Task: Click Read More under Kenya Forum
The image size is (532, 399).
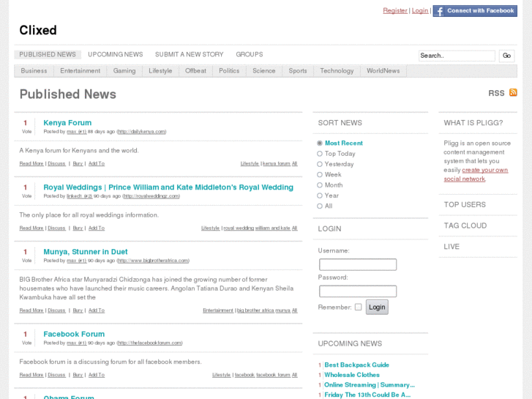Action: (31, 164)
